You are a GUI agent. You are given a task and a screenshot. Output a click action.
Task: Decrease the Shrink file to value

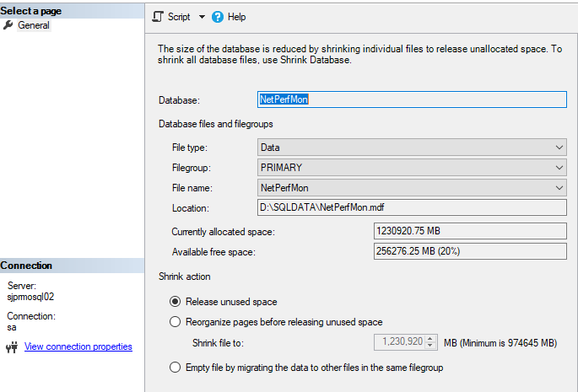tap(432, 346)
